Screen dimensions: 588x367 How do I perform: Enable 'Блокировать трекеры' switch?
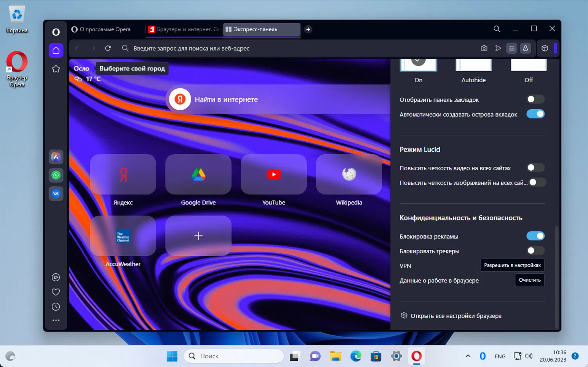coord(535,251)
